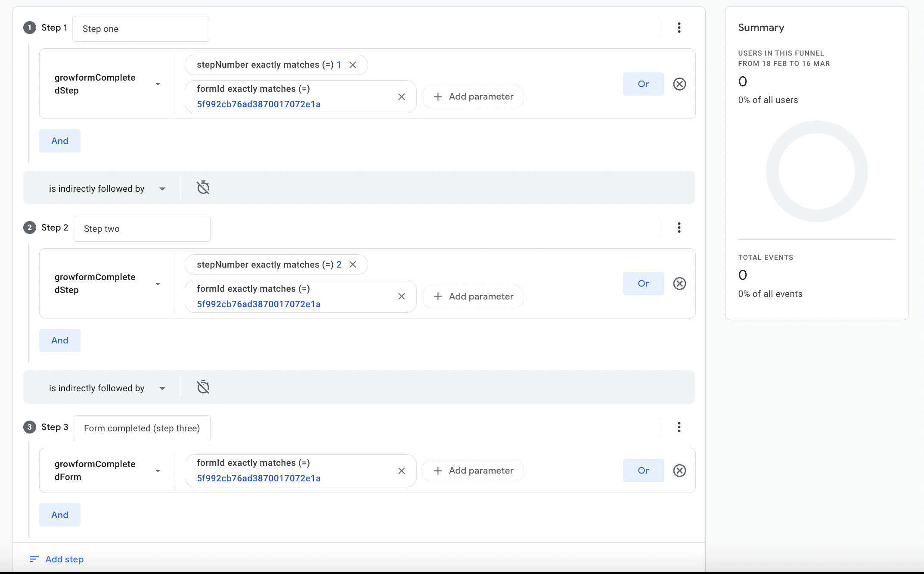
Task: Click the Summary heading
Action: pyautogui.click(x=761, y=28)
